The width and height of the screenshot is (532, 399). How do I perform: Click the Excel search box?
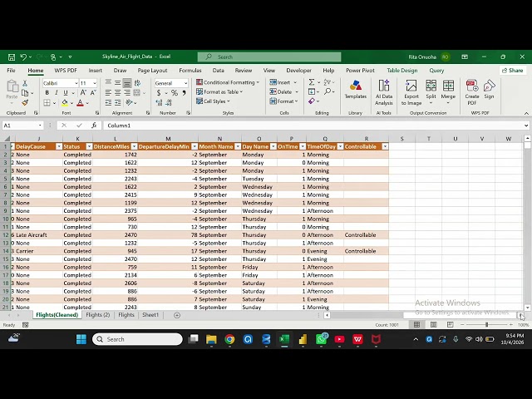point(269,57)
